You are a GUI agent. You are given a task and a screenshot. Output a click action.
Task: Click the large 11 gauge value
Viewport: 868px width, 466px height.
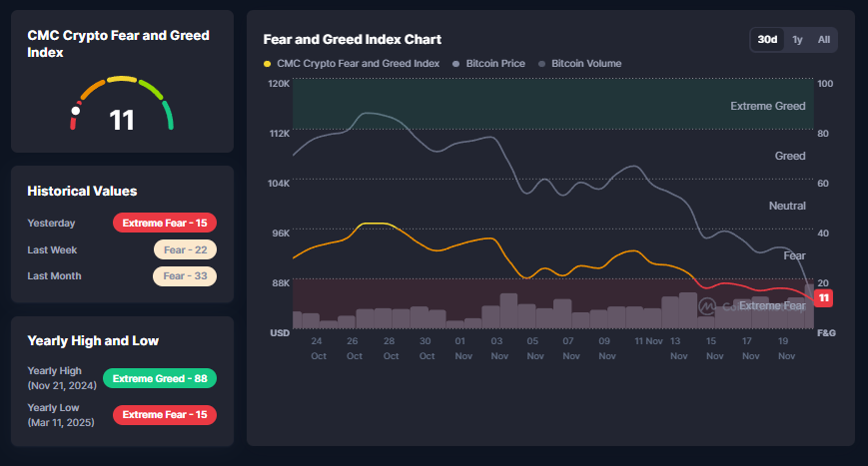(x=121, y=121)
